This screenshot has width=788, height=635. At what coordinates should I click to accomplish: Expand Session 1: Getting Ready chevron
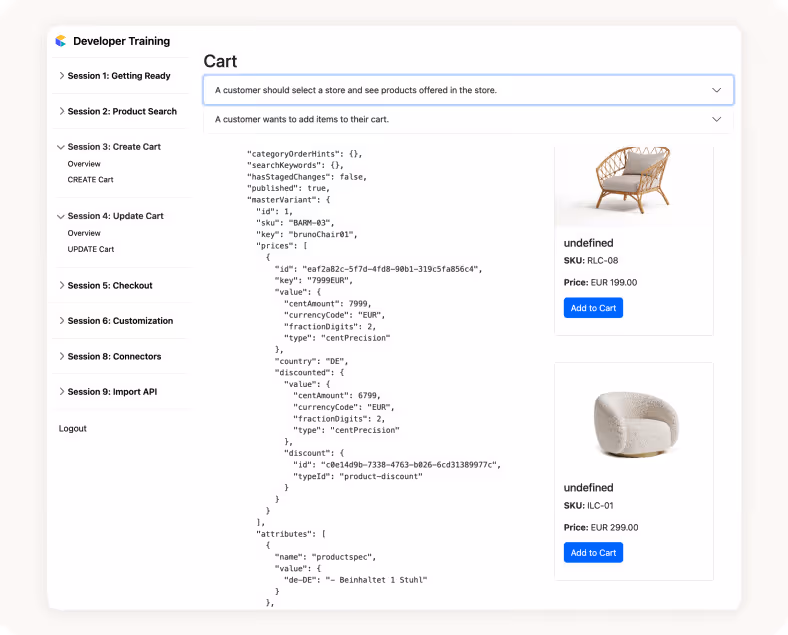click(x=61, y=76)
